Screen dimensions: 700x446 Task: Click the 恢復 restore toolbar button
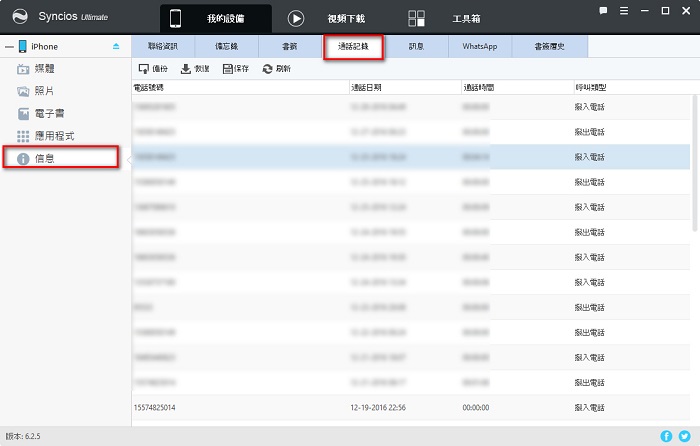point(195,69)
